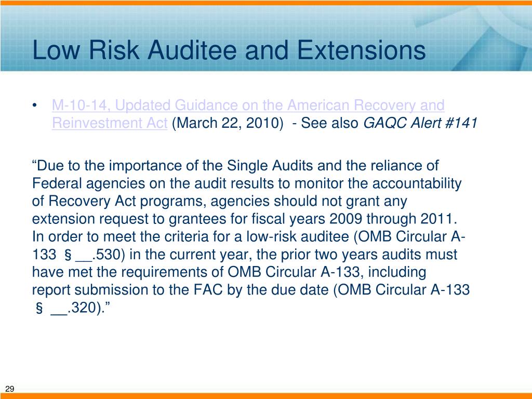
Task: Click the phrase Recovery Act programs
Action: pos(127,202)
